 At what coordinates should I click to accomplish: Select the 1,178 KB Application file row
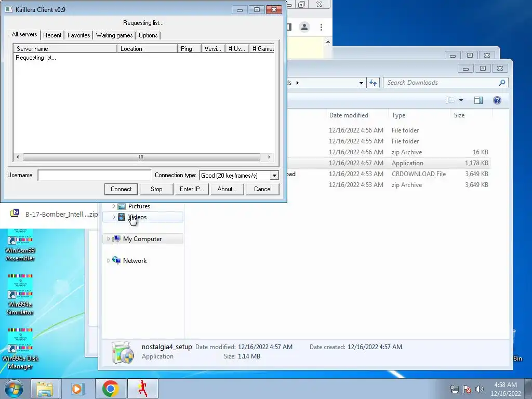coord(389,163)
